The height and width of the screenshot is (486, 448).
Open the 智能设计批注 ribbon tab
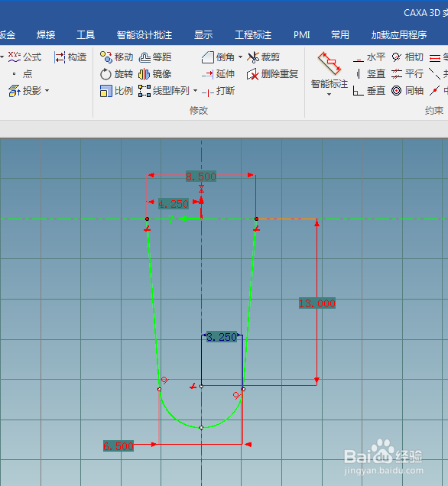pos(144,34)
